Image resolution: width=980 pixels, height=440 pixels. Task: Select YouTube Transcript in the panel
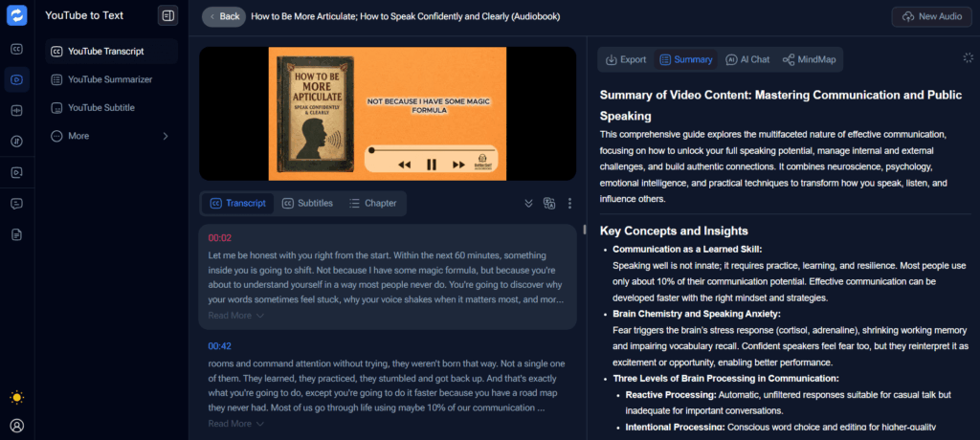[111, 52]
